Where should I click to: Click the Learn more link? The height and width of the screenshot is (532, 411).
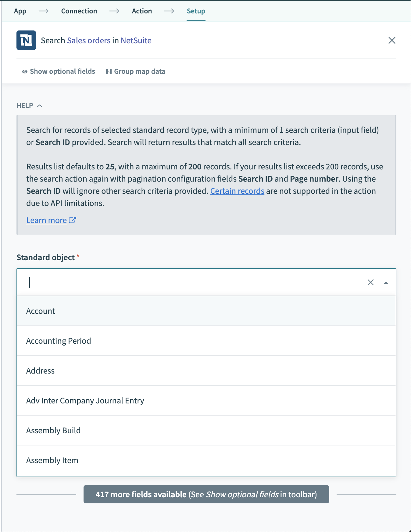46,220
